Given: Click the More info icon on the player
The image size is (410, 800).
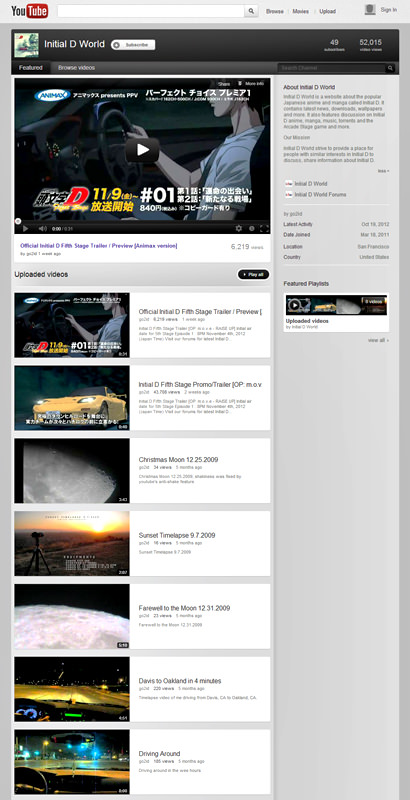Looking at the screenshot, I should (240, 84).
